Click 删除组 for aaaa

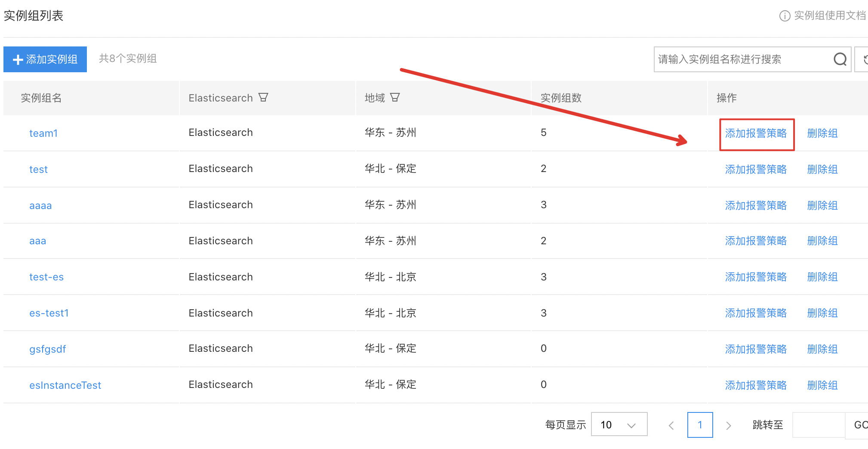click(x=822, y=206)
